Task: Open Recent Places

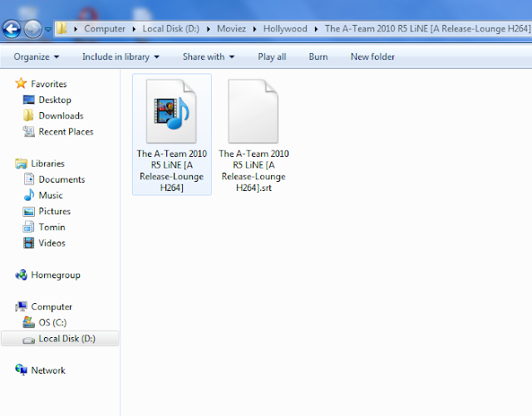Action: [66, 131]
